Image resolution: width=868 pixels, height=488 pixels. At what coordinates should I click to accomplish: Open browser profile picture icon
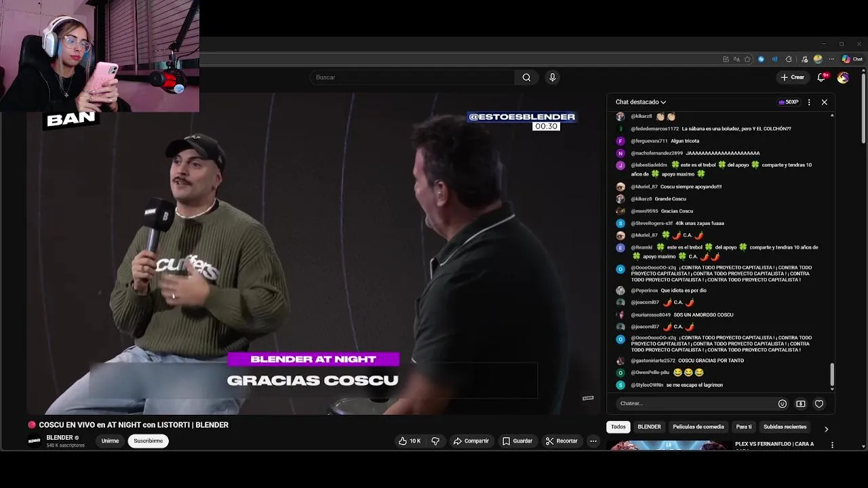pos(818,59)
